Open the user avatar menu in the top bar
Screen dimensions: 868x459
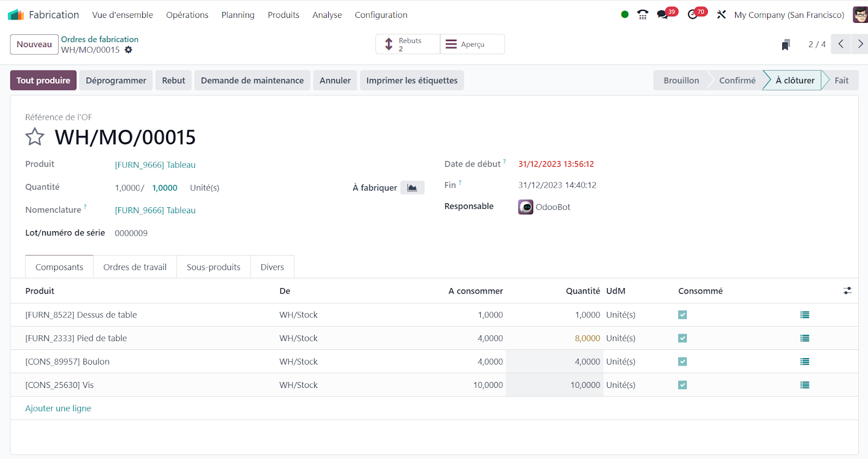coord(860,15)
